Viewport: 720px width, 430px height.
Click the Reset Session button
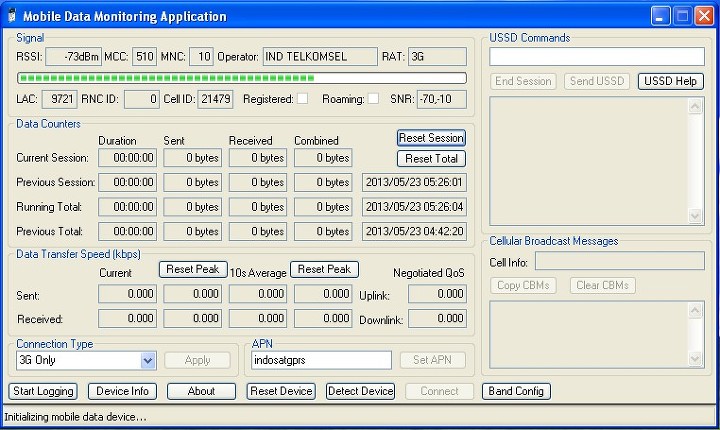pos(431,138)
